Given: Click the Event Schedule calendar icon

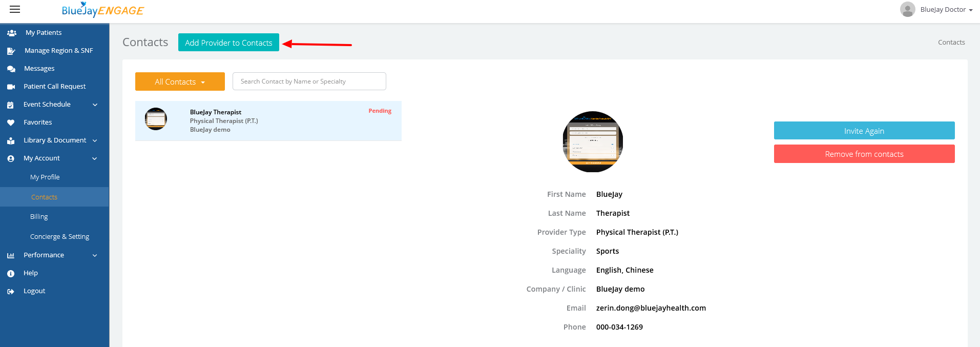Looking at the screenshot, I should pyautogui.click(x=10, y=105).
